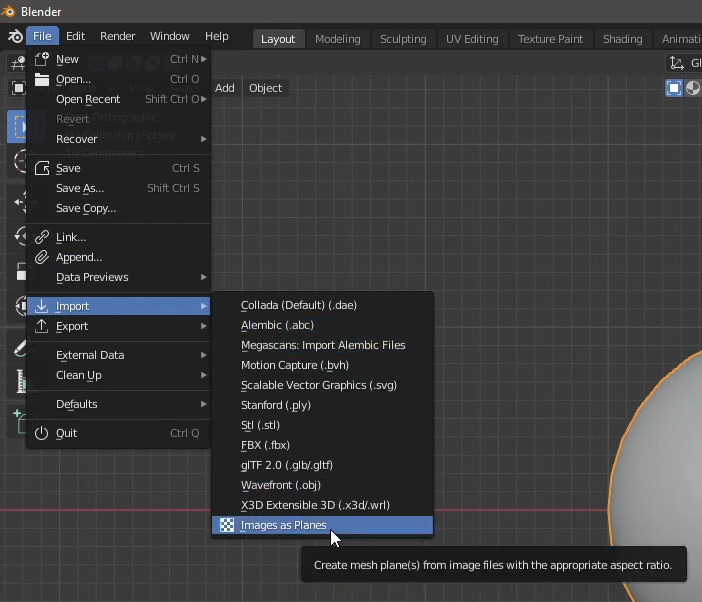Click the New file icon
The width and height of the screenshot is (702, 602).
(42, 59)
